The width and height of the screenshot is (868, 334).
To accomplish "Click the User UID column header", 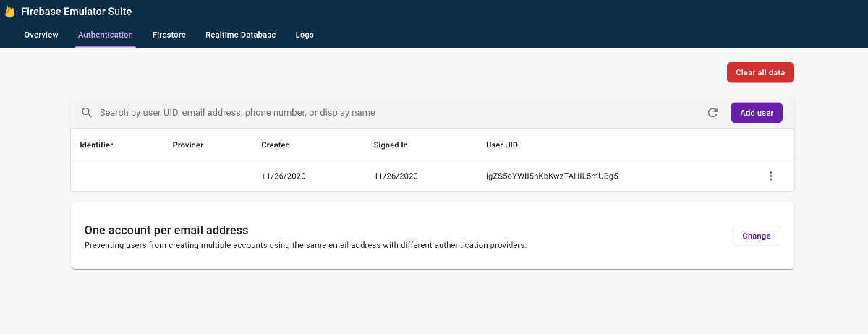I will [x=502, y=145].
